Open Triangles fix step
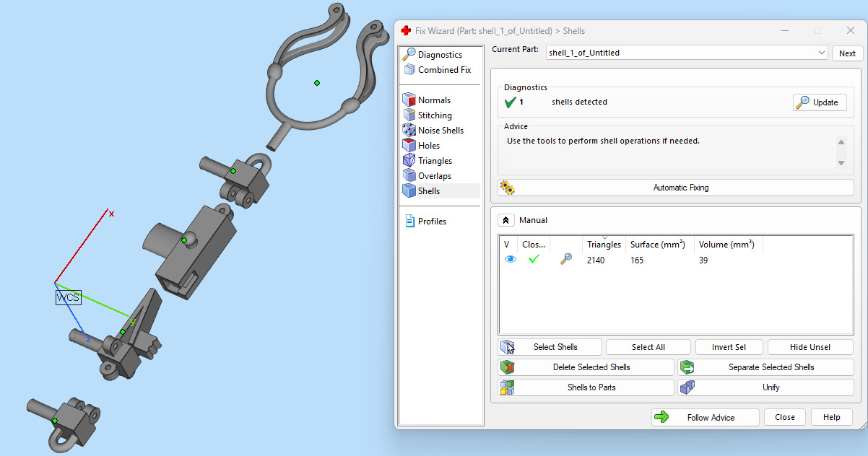 point(435,161)
